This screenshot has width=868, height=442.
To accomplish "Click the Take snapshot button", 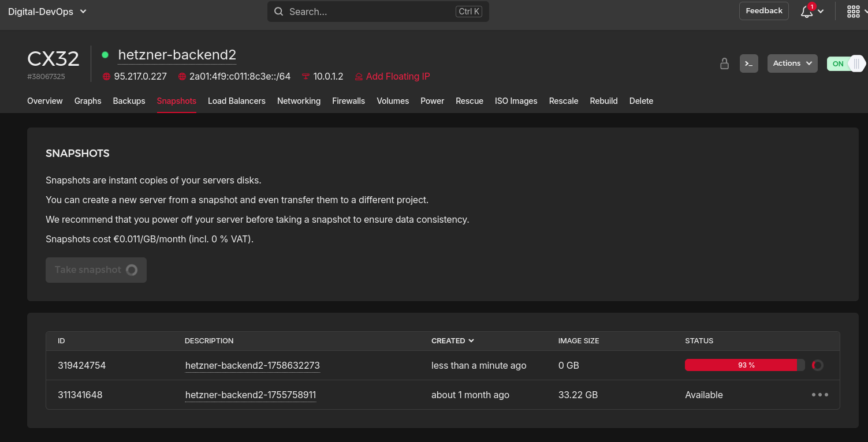I will pyautogui.click(x=96, y=270).
